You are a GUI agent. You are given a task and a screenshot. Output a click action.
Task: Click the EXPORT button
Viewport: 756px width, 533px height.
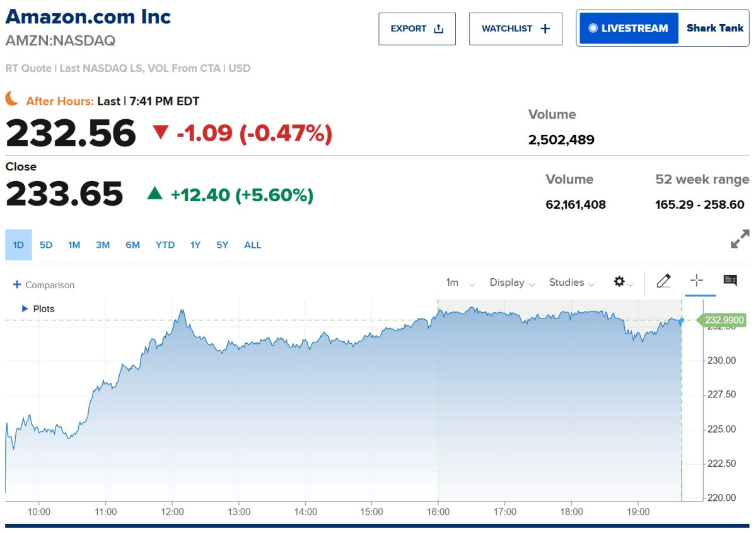tap(417, 29)
